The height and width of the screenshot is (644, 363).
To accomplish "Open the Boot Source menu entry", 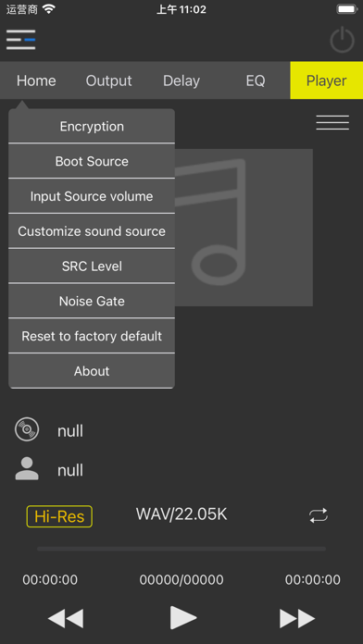I will point(92,161).
